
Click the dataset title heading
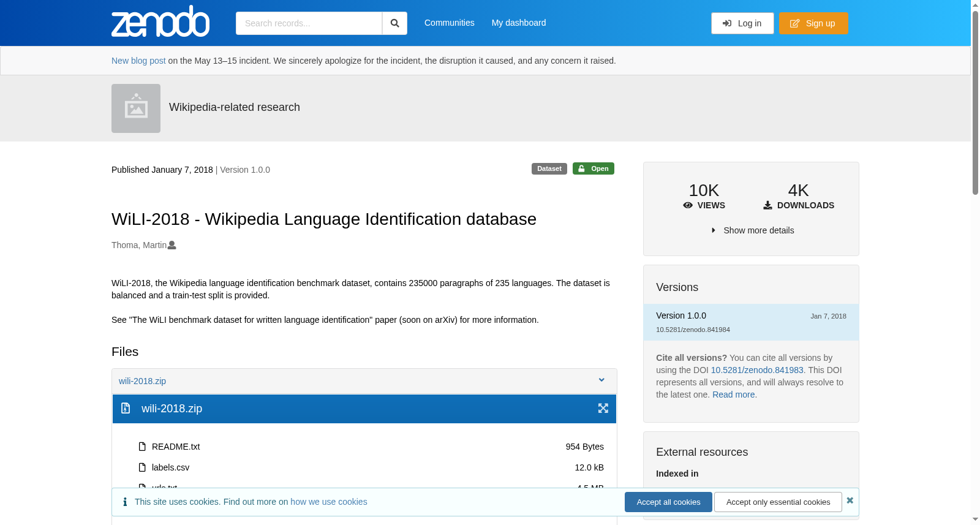[324, 219]
